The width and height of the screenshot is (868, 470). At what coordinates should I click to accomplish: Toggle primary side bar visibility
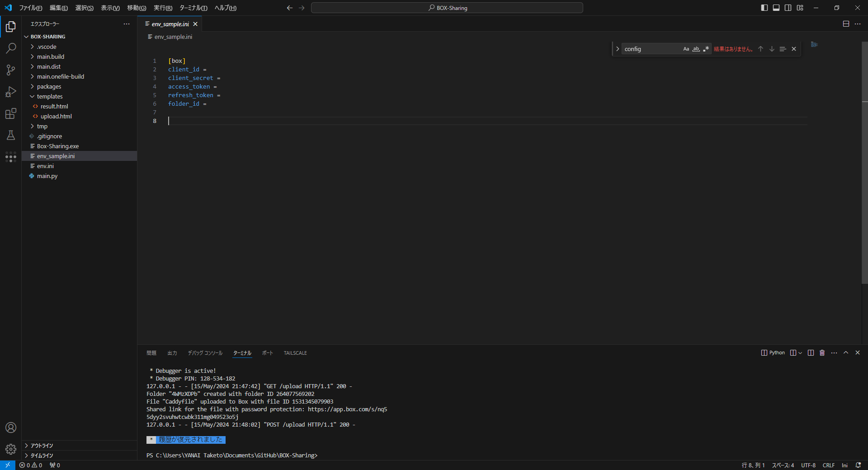[764, 8]
